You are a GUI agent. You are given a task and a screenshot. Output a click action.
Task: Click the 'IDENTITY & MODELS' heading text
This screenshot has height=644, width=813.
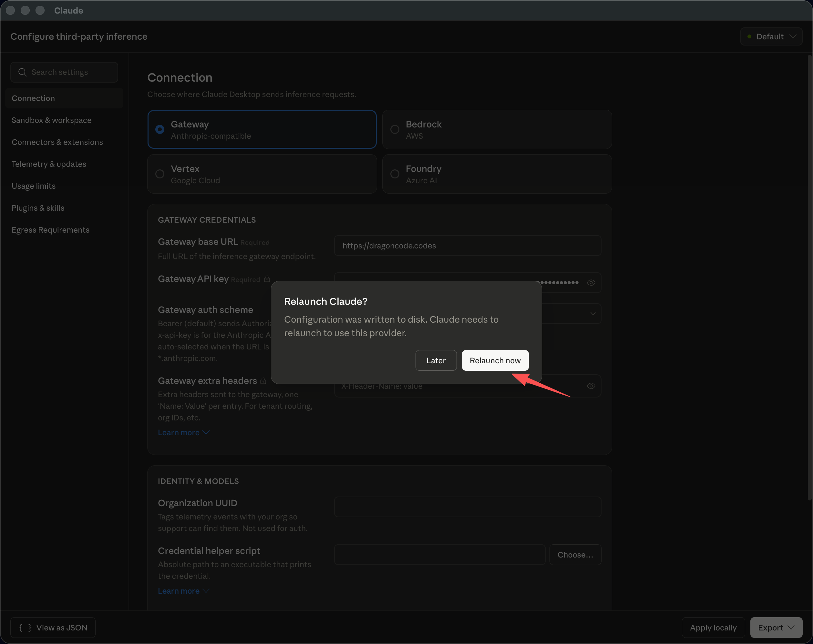pos(198,481)
